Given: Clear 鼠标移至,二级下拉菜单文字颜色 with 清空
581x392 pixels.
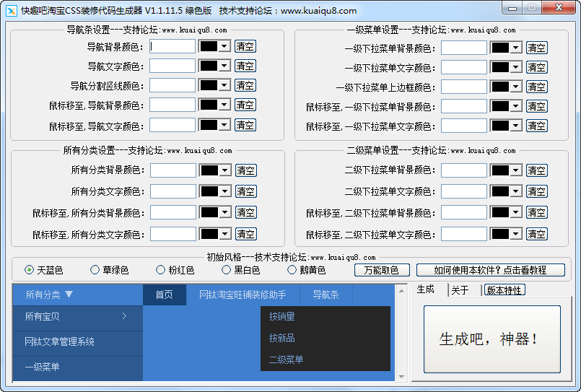Looking at the screenshot, I should 536,234.
